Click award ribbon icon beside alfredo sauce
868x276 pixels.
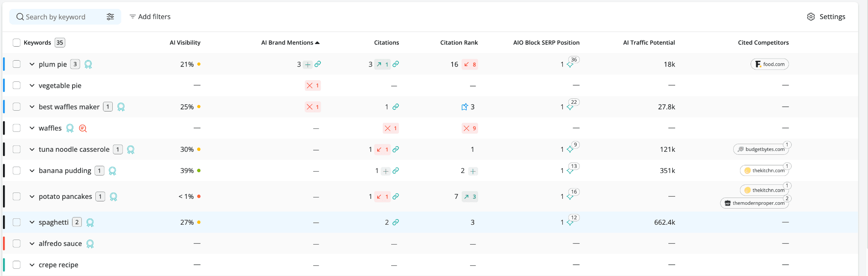pyautogui.click(x=90, y=244)
